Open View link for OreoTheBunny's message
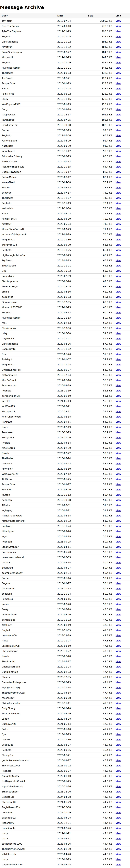This screenshot has width=130, height=868. pos(118,26)
